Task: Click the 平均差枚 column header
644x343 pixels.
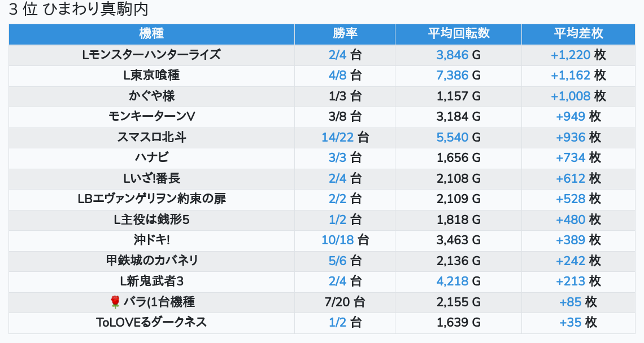Action: point(578,34)
